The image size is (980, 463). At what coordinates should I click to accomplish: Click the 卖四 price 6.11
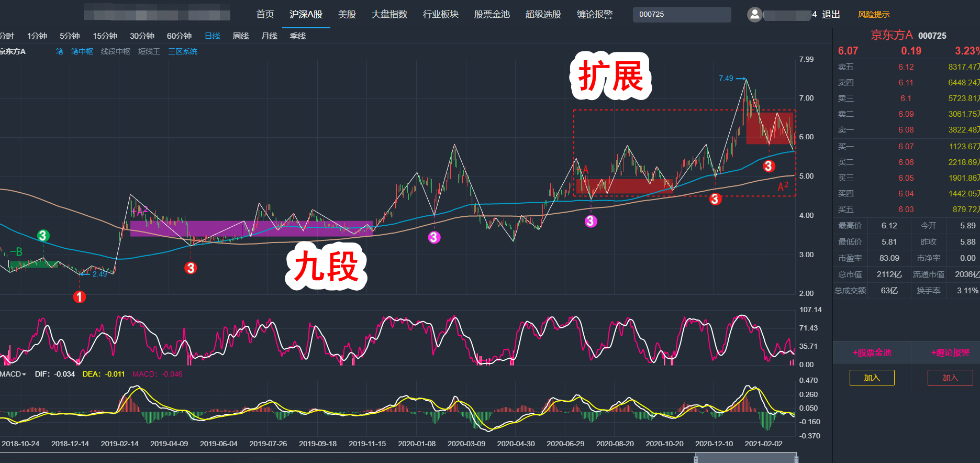[x=906, y=83]
